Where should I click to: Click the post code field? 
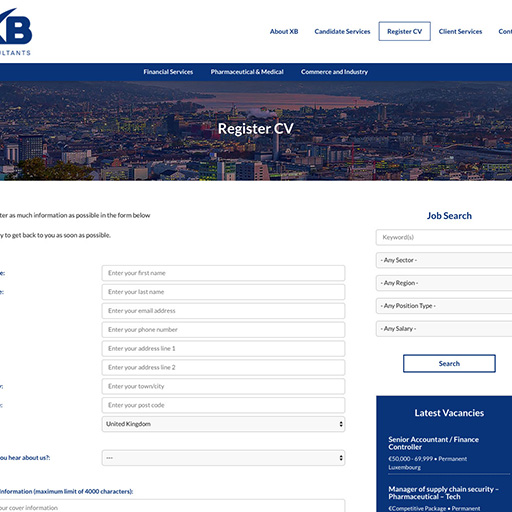coord(223,405)
